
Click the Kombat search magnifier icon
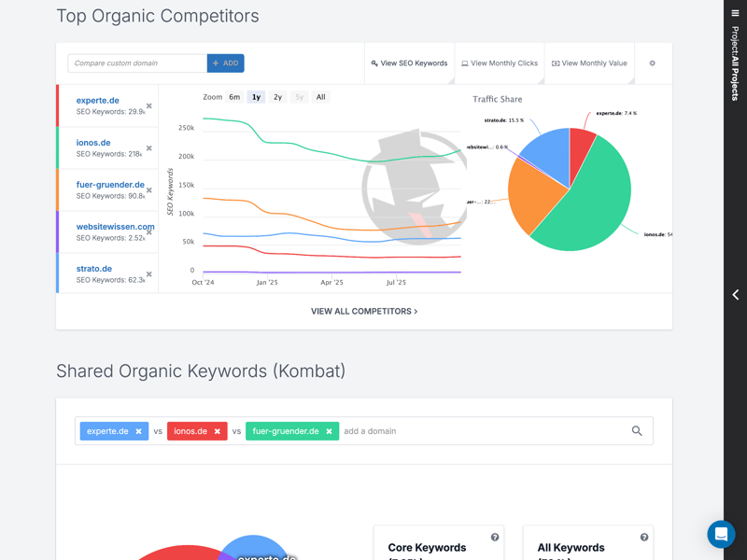point(637,431)
